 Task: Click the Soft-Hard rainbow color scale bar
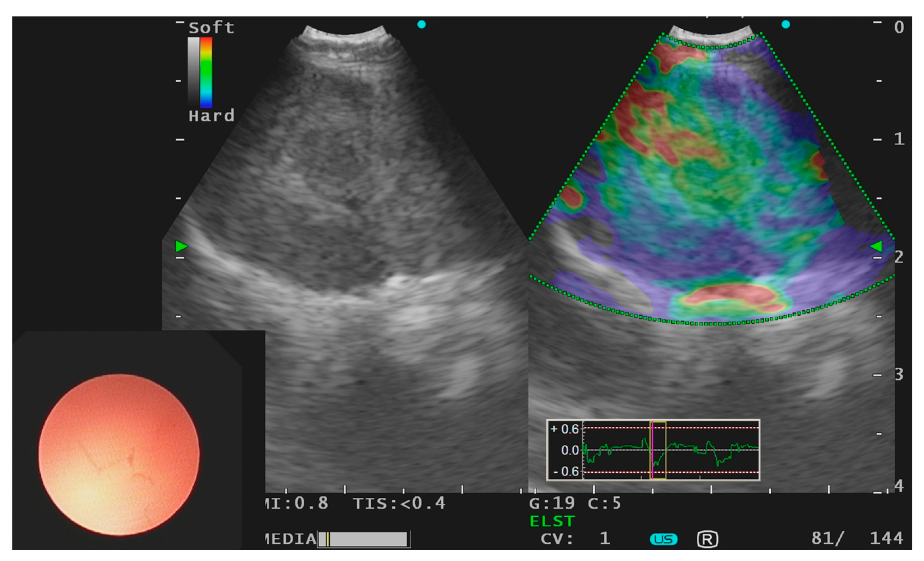(206, 72)
